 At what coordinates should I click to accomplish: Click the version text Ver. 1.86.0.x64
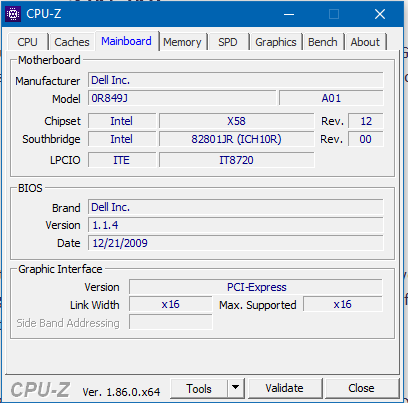coord(121,392)
